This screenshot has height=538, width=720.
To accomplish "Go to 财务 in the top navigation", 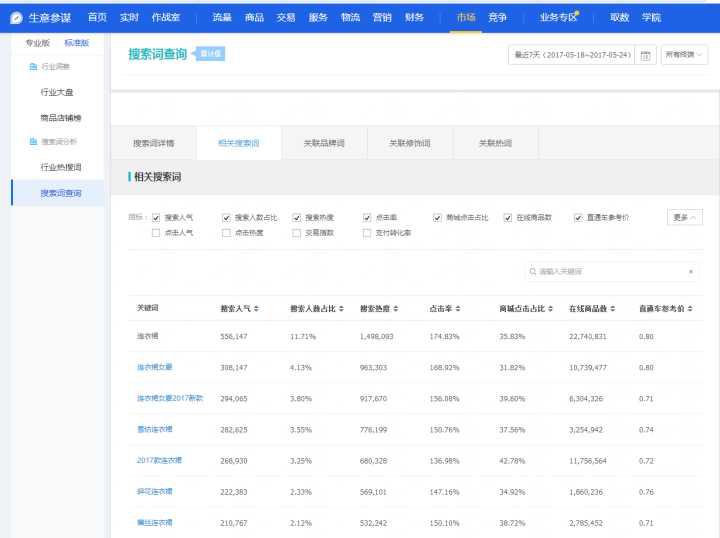I will coord(414,17).
